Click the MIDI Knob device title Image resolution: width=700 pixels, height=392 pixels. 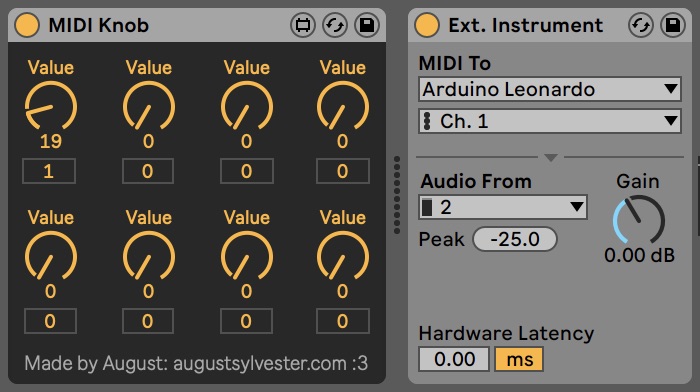99,25
